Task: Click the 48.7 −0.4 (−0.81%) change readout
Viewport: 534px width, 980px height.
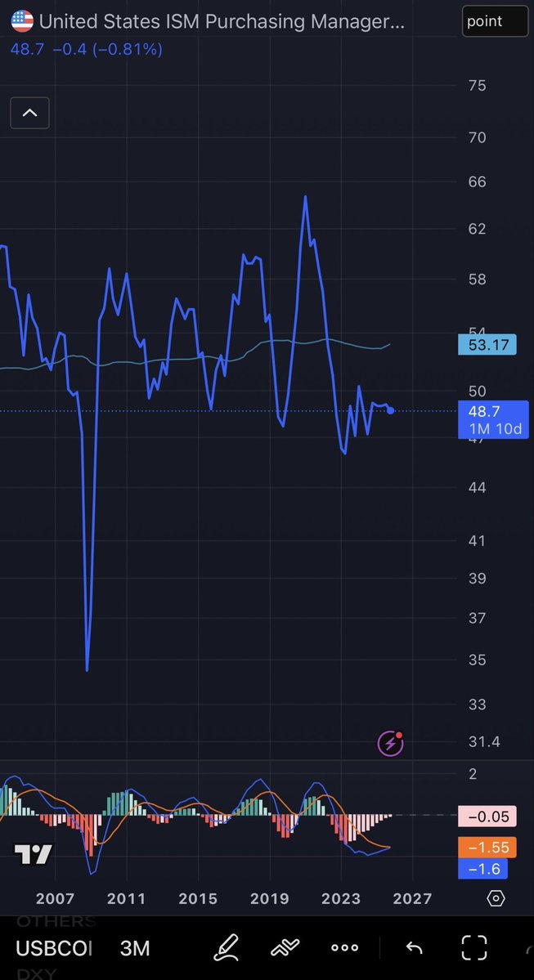Action: pos(87,49)
